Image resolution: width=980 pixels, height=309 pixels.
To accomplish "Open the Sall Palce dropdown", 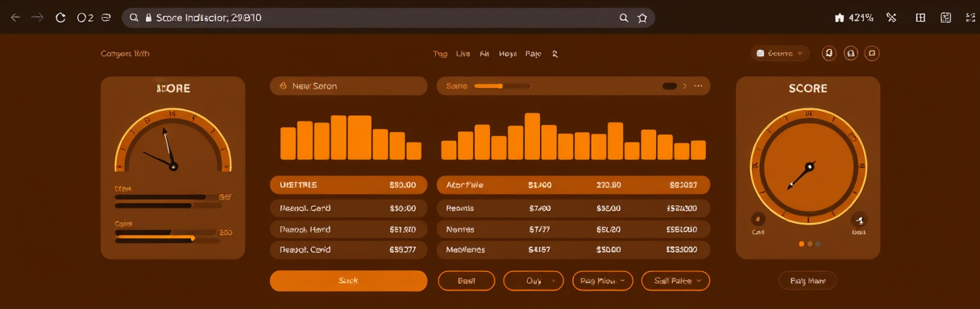I will (x=675, y=281).
